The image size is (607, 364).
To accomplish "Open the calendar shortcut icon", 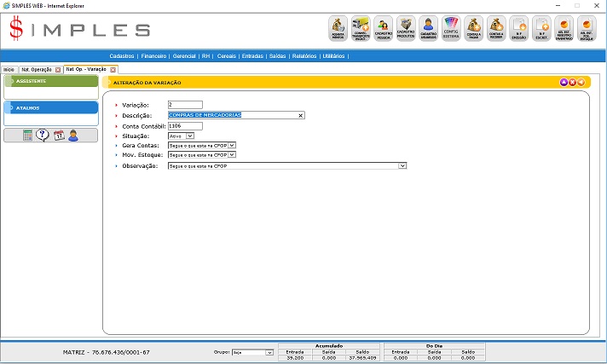I will [x=59, y=135].
